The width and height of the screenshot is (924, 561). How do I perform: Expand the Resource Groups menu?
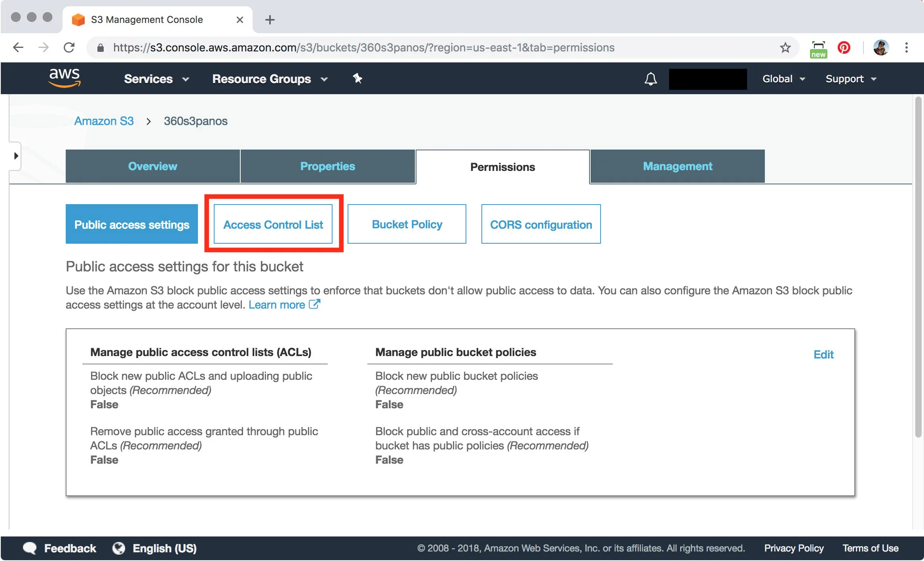270,79
